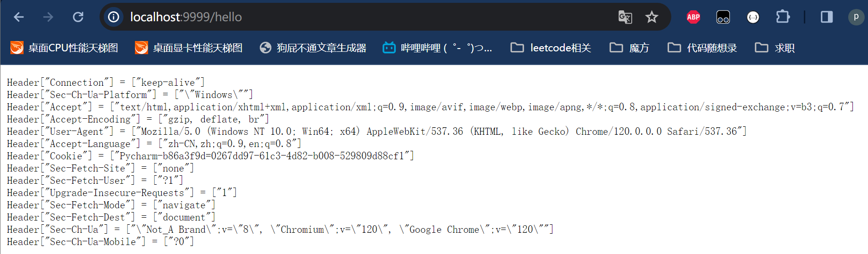Reload the localhost hello page
The height and width of the screenshot is (254, 868).
coord(78,17)
